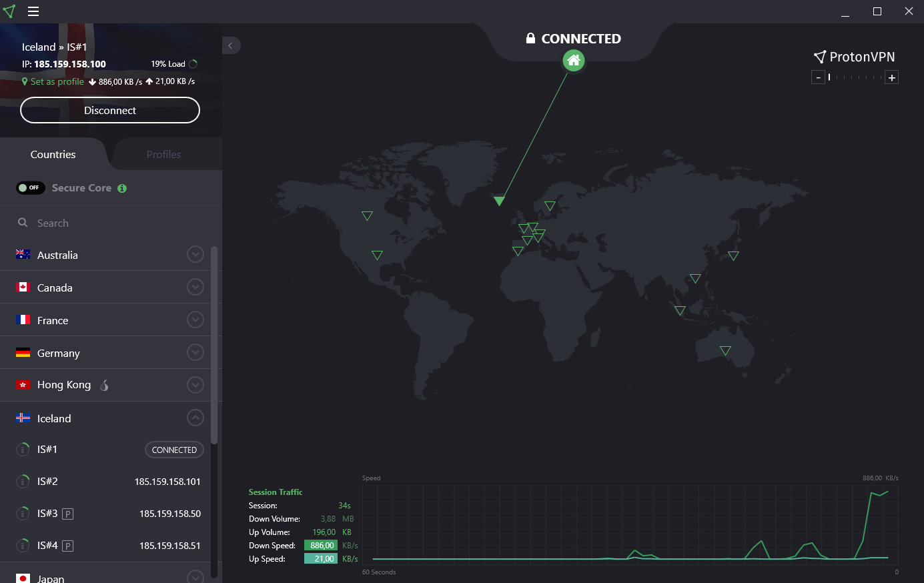Select the Hong Kong marker on map

click(x=695, y=279)
